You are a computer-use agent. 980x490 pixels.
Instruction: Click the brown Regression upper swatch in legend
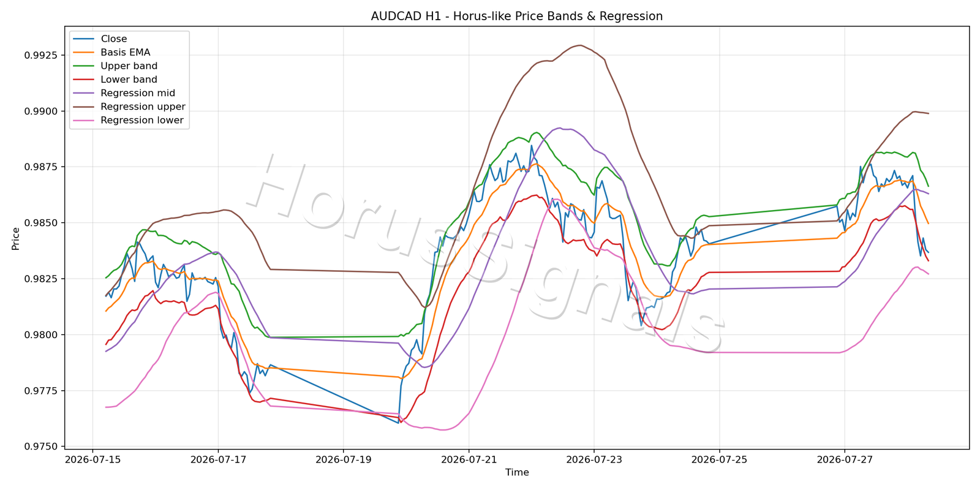[84, 107]
